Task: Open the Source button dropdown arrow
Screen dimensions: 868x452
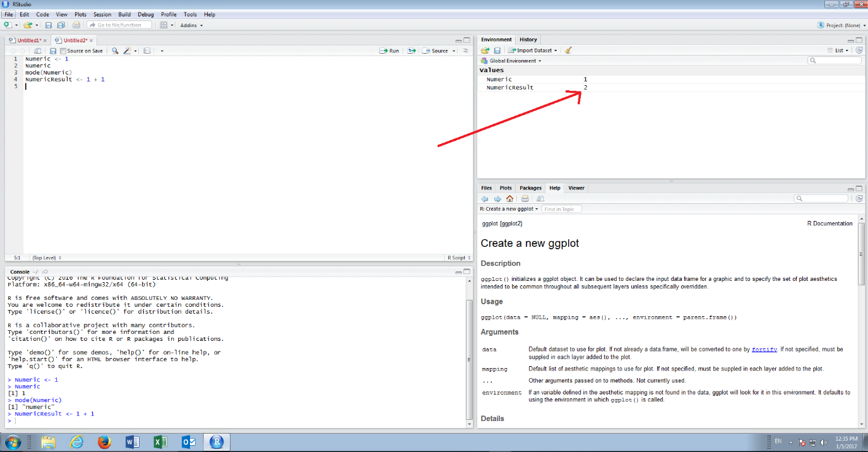Action: pos(454,51)
